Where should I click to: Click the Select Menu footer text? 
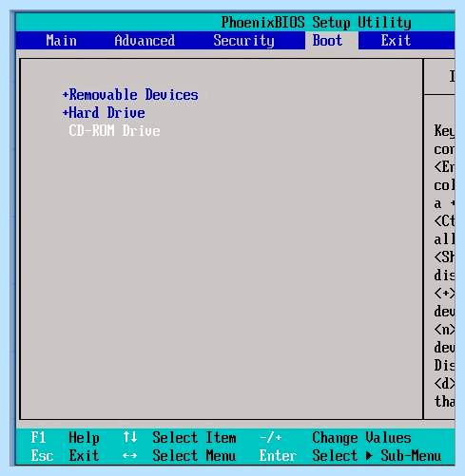pos(194,456)
